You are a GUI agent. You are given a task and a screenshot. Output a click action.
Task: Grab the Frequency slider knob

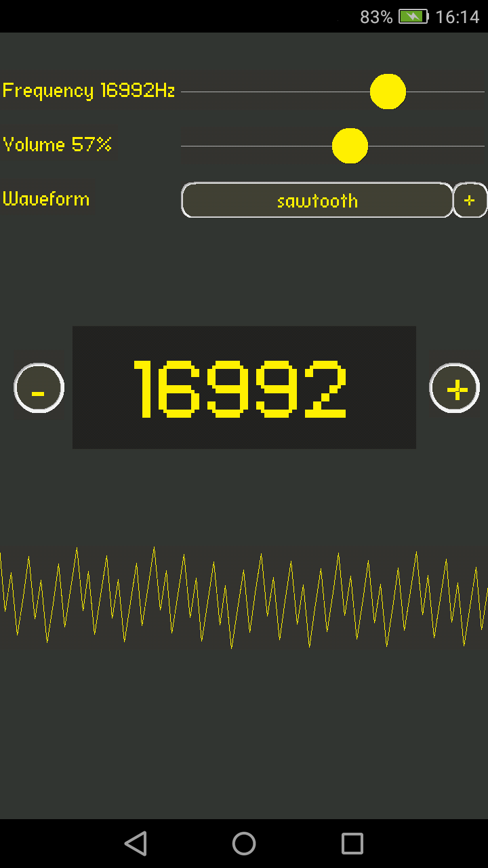388,92
